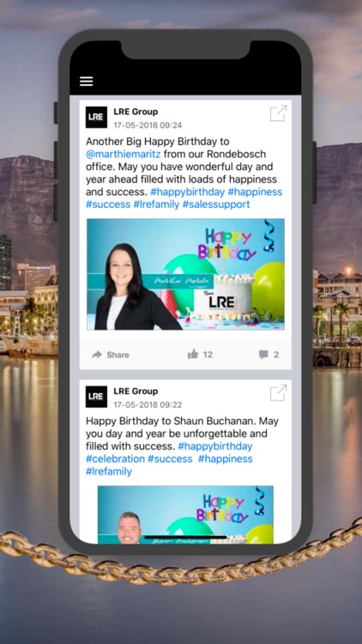Tap the LRE logo on second post
This screenshot has width=362, height=644.
tap(96, 397)
